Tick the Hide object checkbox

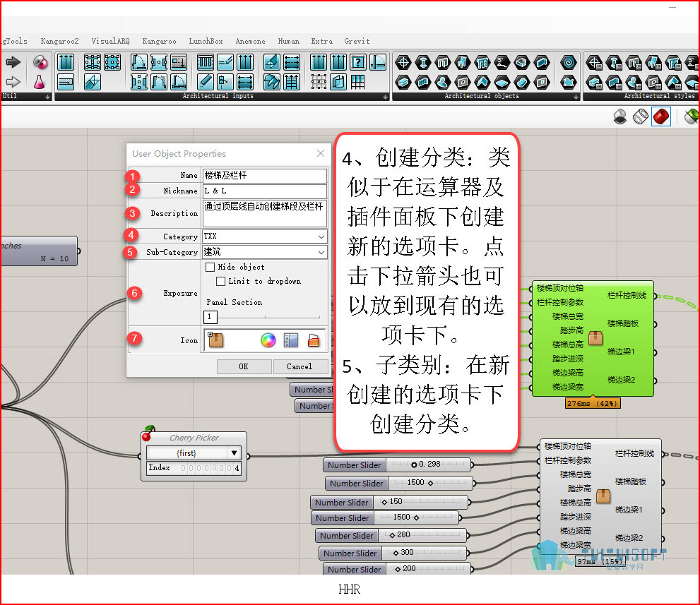[x=210, y=268]
